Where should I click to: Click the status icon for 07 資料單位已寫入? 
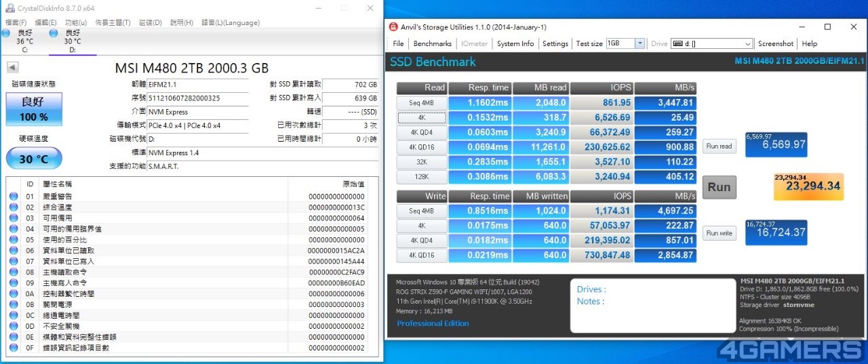click(x=14, y=262)
